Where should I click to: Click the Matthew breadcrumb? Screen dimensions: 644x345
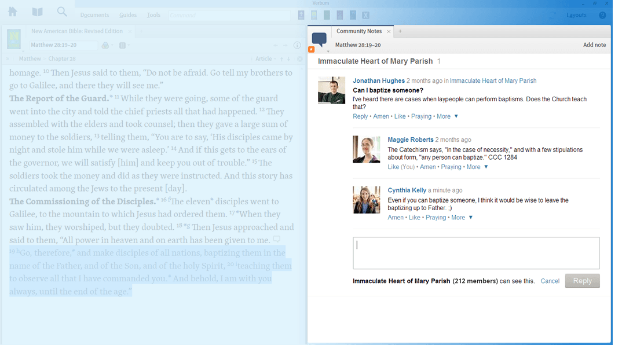[x=30, y=58]
